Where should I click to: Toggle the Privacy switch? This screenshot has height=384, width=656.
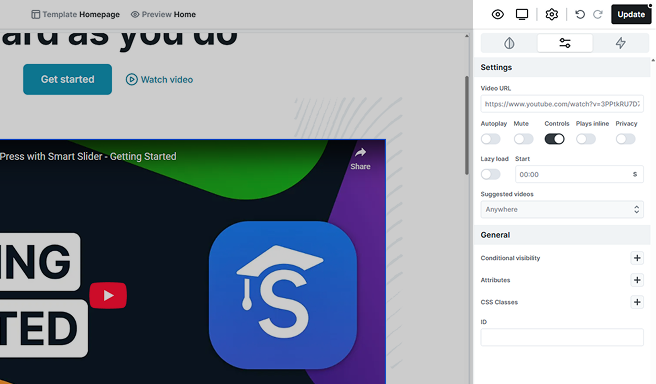[x=625, y=139]
